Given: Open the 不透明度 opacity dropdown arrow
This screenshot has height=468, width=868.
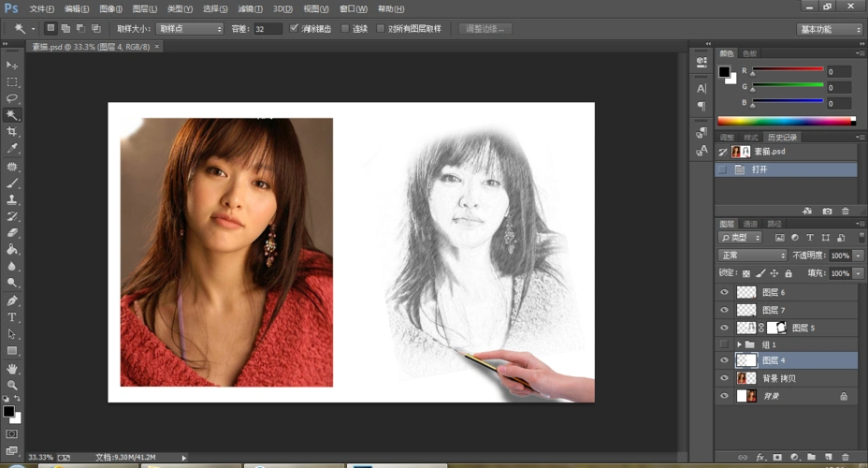Looking at the screenshot, I should (858, 256).
